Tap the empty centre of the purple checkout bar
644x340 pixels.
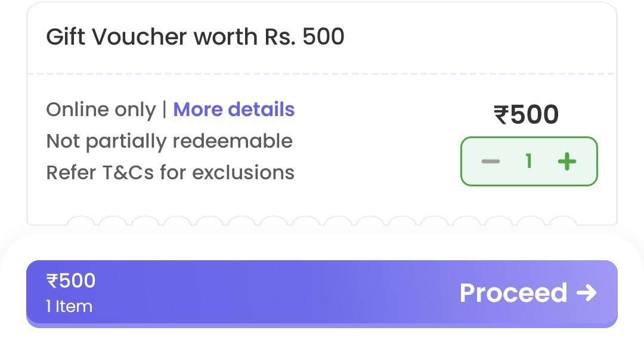point(268,293)
